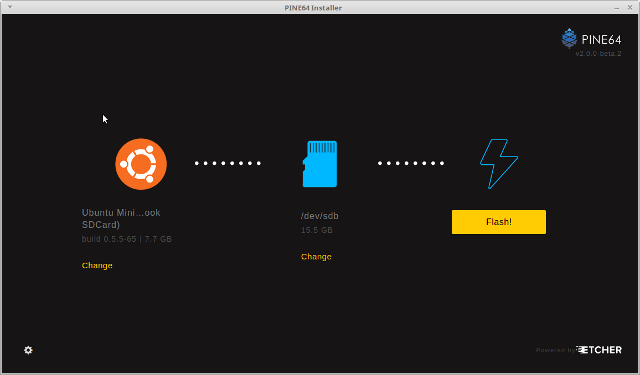Click the PINE64 pinecone logo
640x375 pixels.
(x=569, y=39)
